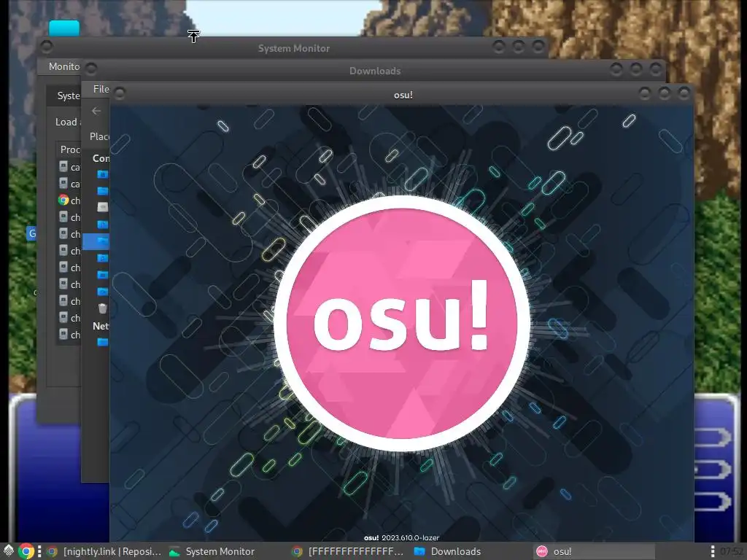Open the Trash in Downloads sidebar
The height and width of the screenshot is (560, 747).
[x=102, y=308]
